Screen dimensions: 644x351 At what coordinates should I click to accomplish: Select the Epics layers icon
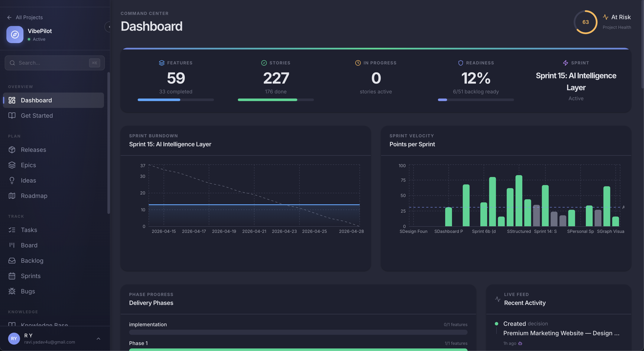click(x=12, y=165)
